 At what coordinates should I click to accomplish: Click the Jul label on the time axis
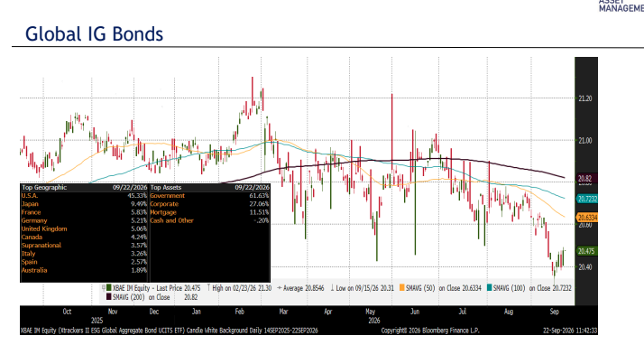[463, 312]
